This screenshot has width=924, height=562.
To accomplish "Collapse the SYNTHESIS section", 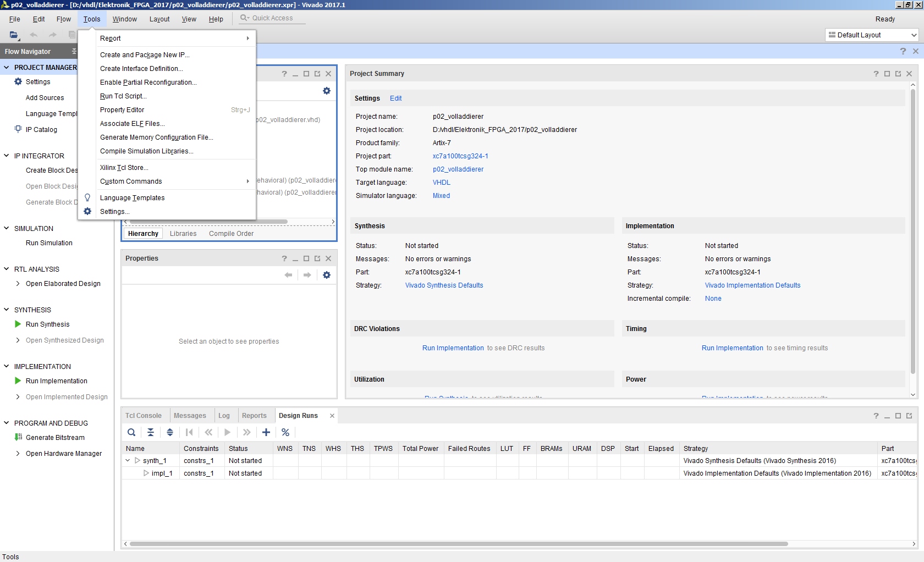I will click(x=7, y=310).
